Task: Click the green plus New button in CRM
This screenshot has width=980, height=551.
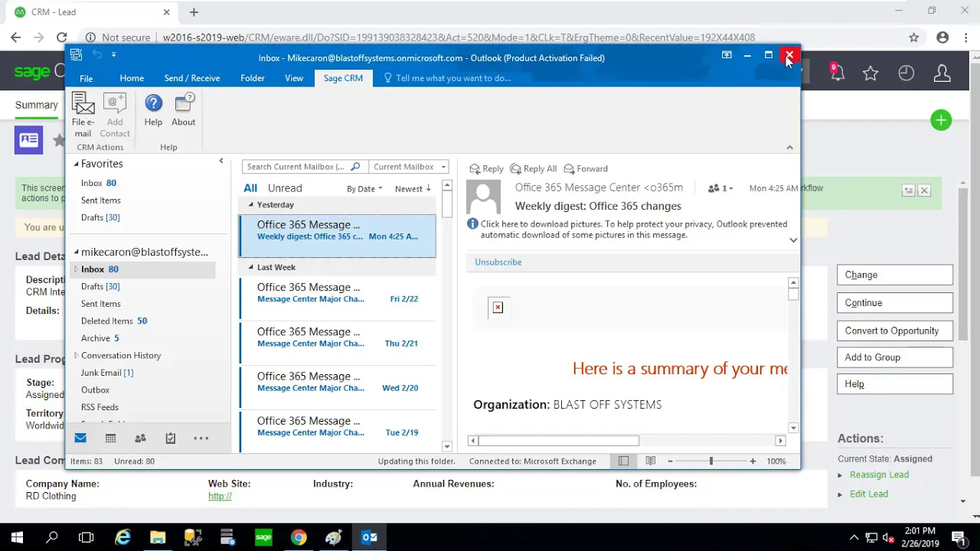Action: coord(941,120)
